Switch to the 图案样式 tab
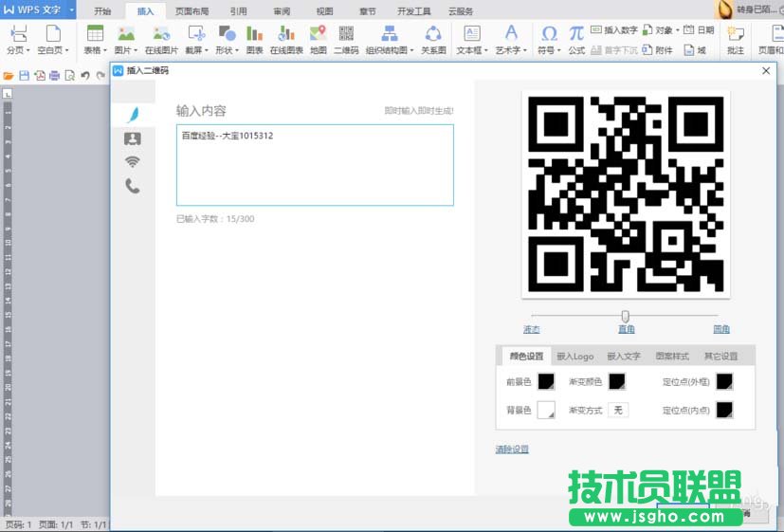This screenshot has width=784, height=532. coord(672,356)
